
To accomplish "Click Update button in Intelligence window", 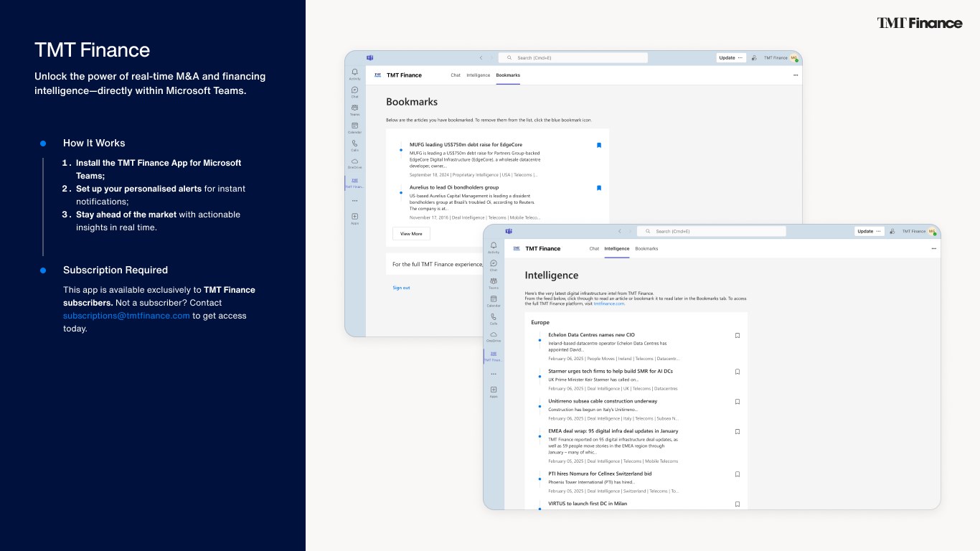I will coord(870,231).
